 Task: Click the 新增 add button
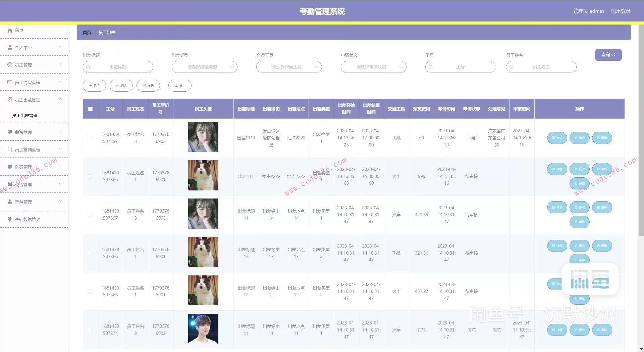(94, 85)
